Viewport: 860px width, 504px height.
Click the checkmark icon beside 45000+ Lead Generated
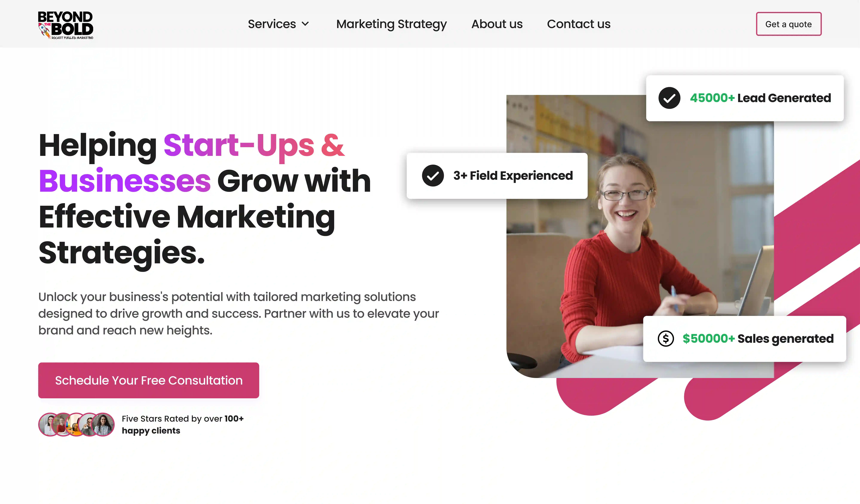(x=669, y=98)
